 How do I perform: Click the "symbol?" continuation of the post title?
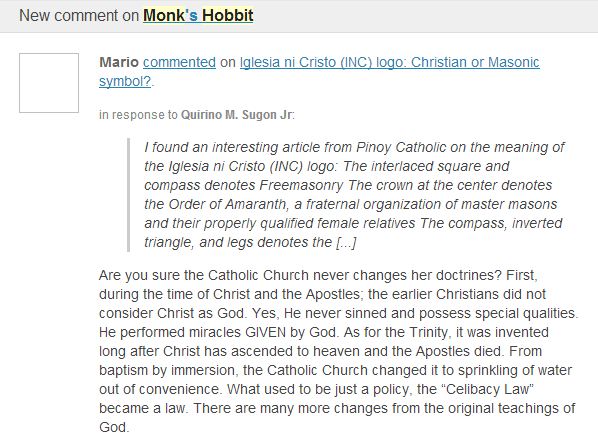pyautogui.click(x=125, y=81)
